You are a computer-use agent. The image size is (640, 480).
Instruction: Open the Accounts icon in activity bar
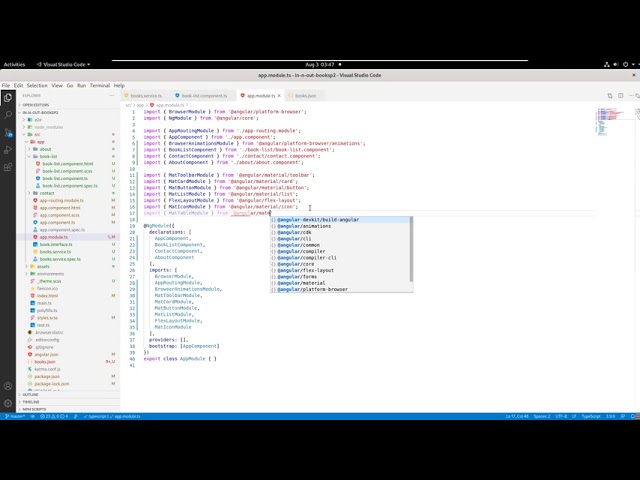tap(8, 386)
